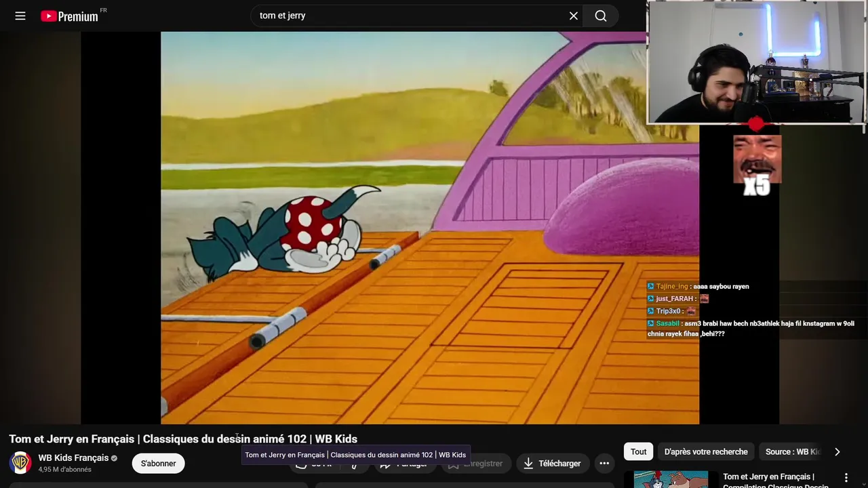Go to YouTube Premium home logo
Image resolution: width=868 pixels, height=488 pixels.
(x=69, y=16)
